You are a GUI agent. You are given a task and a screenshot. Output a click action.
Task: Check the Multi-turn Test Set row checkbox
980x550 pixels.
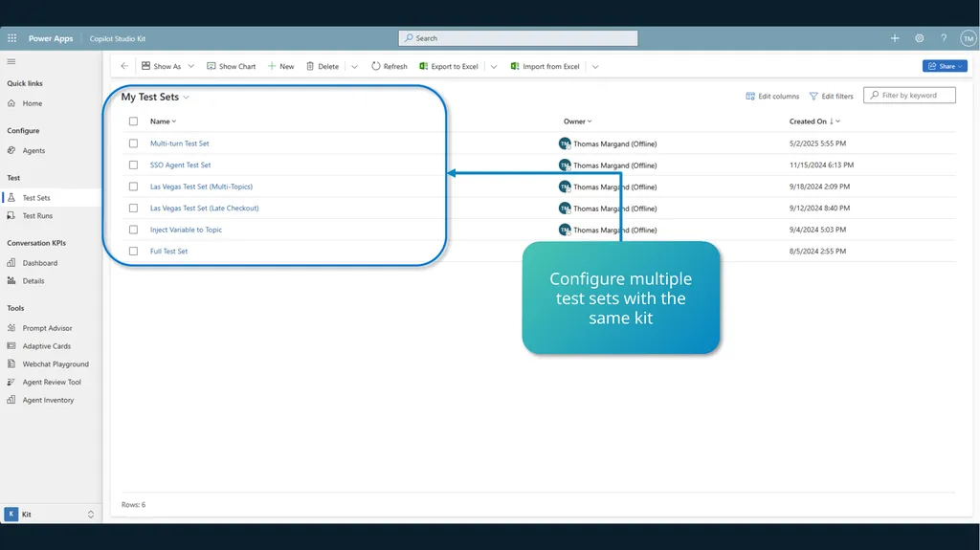coord(133,143)
